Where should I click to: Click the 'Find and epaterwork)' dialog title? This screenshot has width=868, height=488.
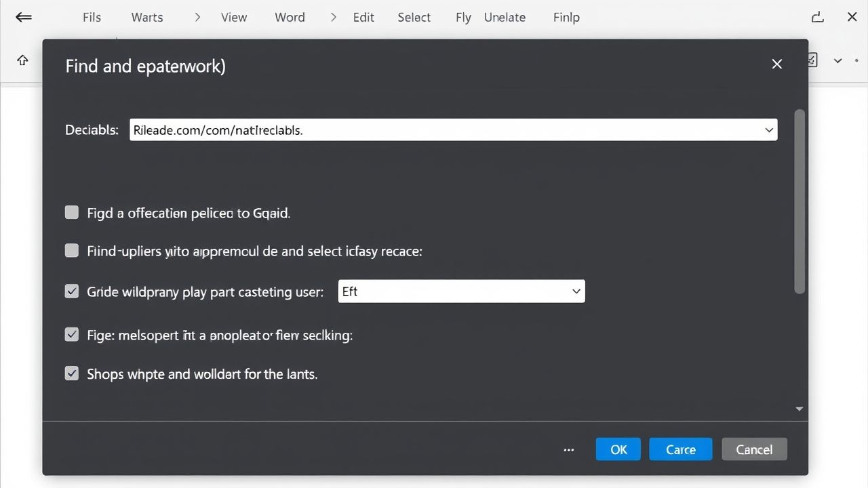point(146,66)
